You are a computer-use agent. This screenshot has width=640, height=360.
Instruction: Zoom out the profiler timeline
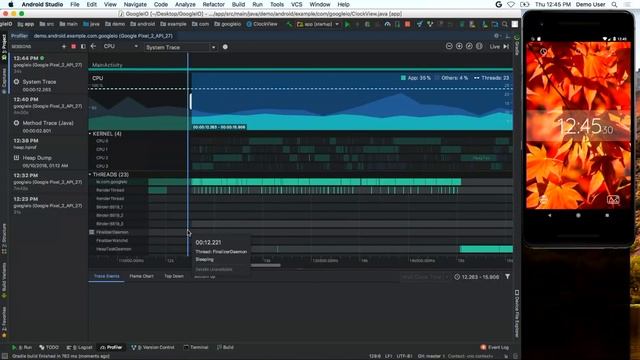[x=449, y=47]
